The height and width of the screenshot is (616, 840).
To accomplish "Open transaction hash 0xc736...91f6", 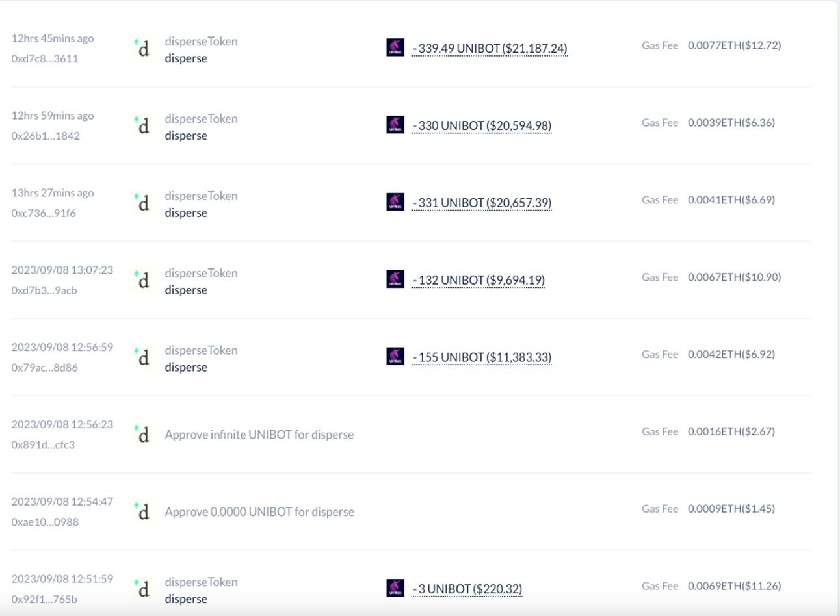I will [x=44, y=213].
